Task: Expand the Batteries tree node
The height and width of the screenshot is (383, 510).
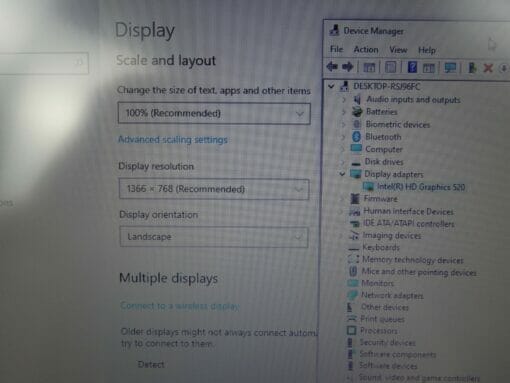Action: coord(344,112)
